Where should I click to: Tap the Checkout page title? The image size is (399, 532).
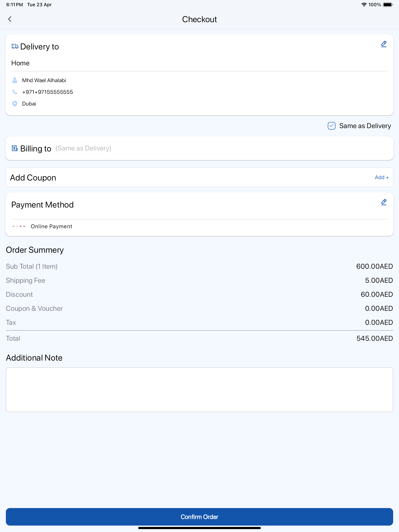click(x=199, y=19)
